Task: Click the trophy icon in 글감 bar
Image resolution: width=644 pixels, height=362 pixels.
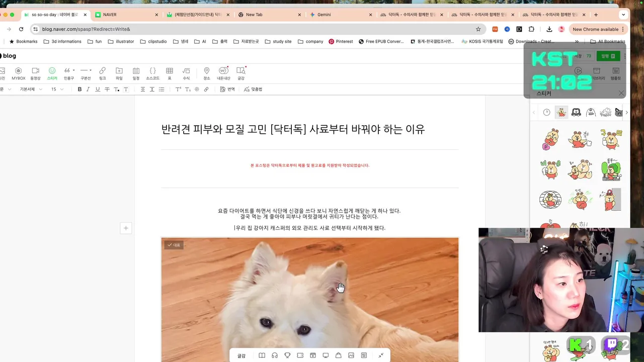Action: click(x=287, y=355)
